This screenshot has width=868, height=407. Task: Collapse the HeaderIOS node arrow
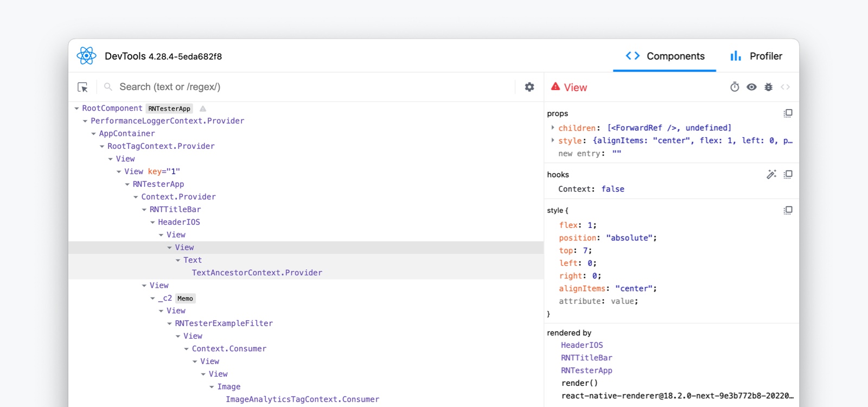tap(153, 222)
